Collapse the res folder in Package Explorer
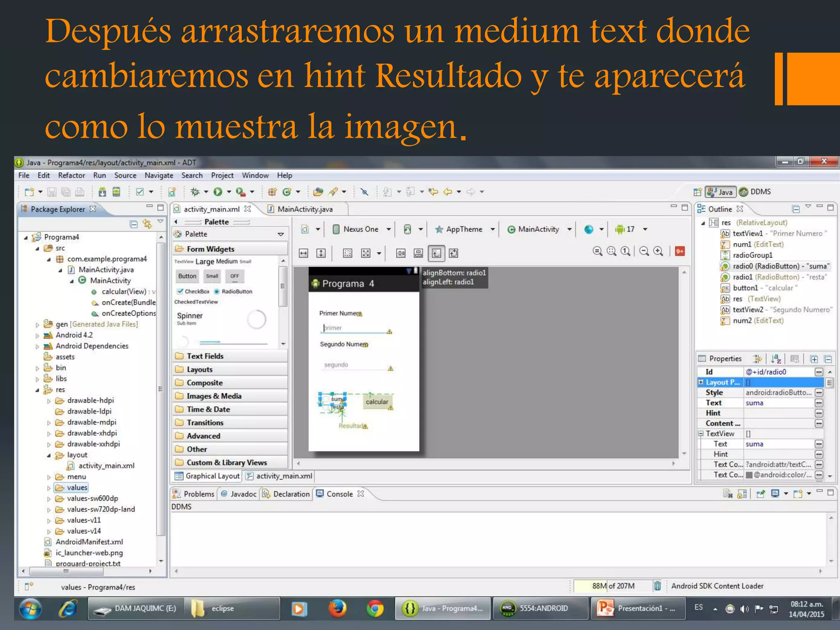 pyautogui.click(x=37, y=390)
